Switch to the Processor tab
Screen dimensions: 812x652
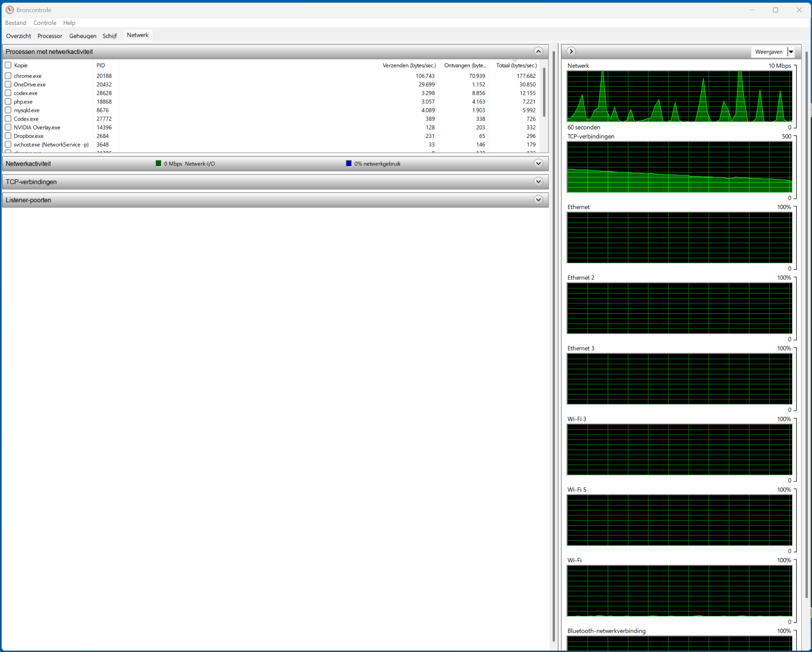50,36
